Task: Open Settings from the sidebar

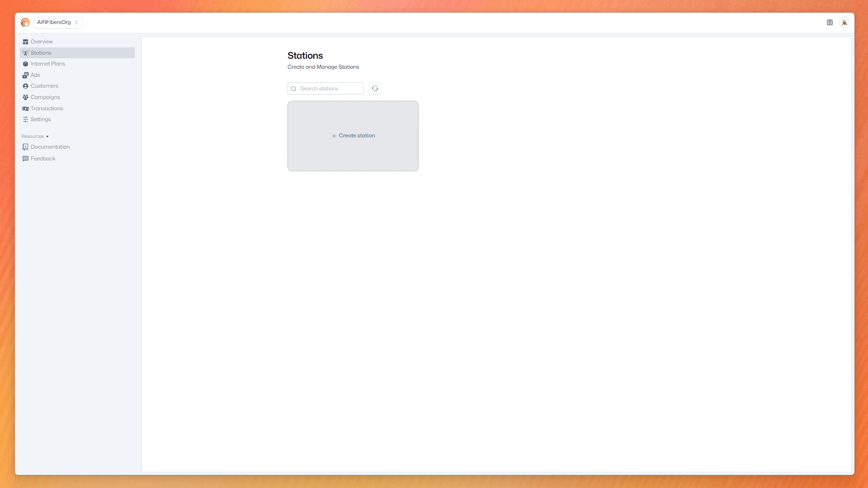Action: [40, 119]
